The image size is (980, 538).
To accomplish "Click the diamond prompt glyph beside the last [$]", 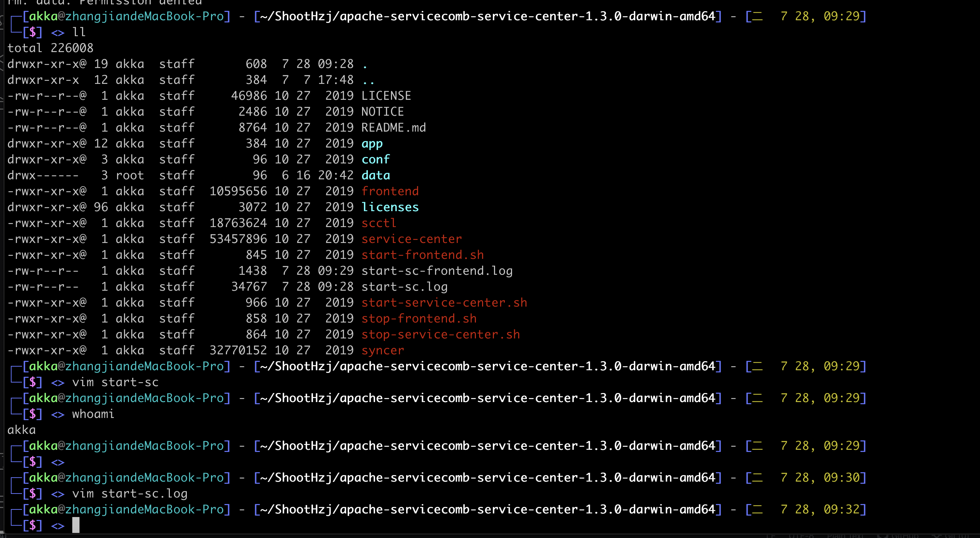I will (x=57, y=526).
